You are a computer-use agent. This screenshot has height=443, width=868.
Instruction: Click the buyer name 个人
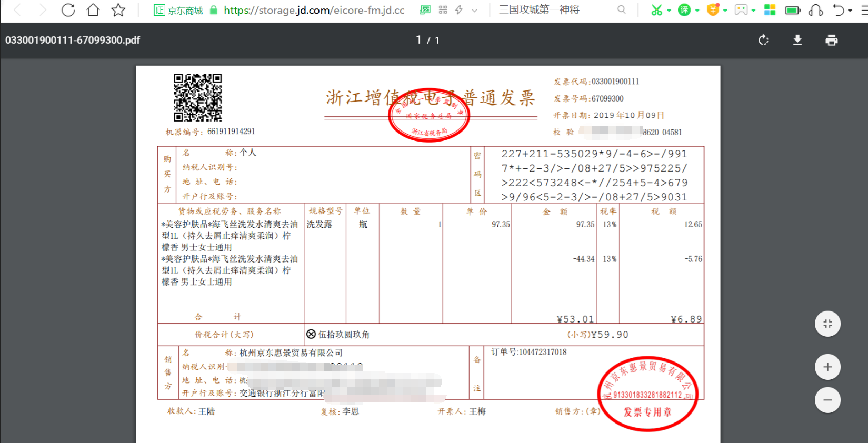click(248, 153)
